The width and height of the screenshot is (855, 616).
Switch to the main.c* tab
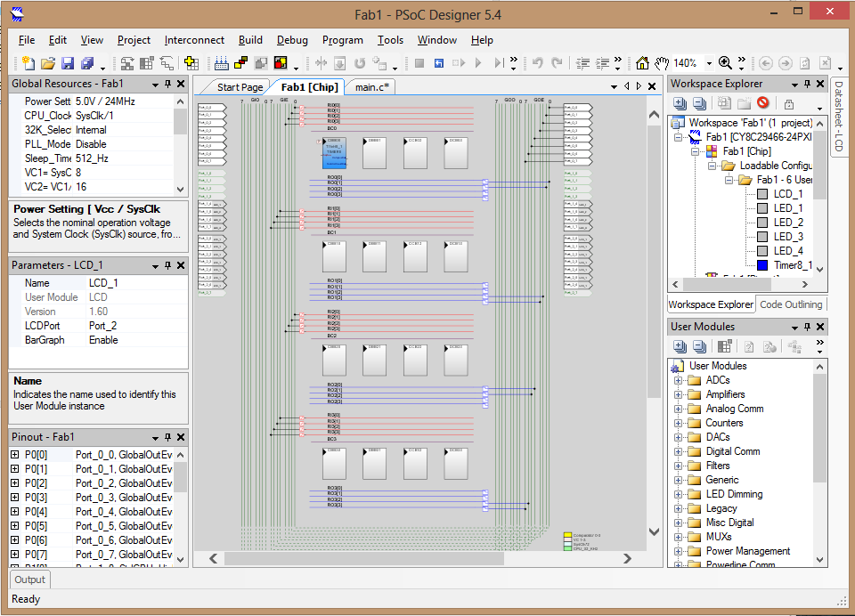372,87
